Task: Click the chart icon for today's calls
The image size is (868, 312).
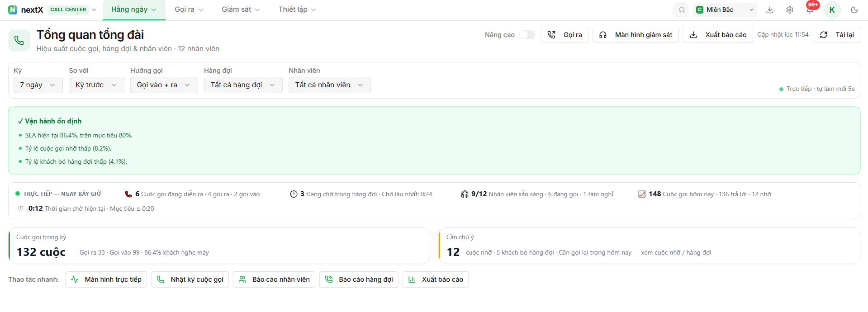Action: coord(642,194)
